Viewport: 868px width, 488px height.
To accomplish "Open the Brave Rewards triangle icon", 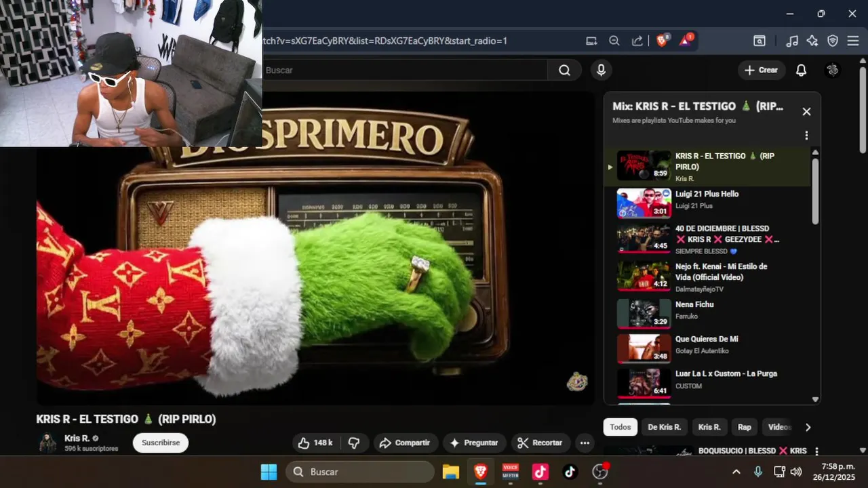I will [686, 40].
